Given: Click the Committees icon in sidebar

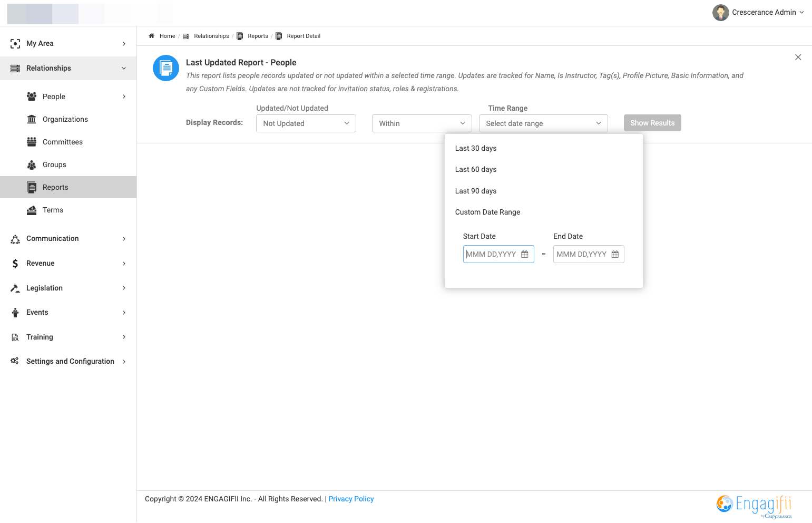Looking at the screenshot, I should point(32,142).
